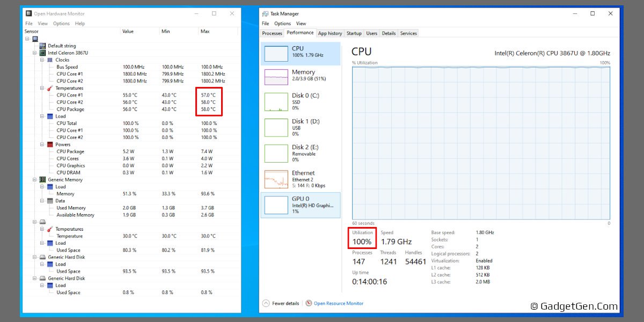Open File menu in Task Manager
This screenshot has width=644, height=322.
pyautogui.click(x=265, y=24)
